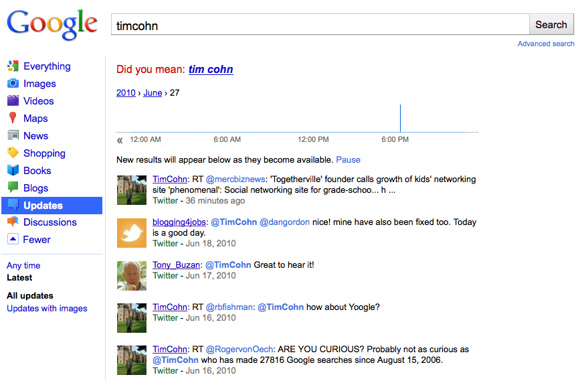Click the Books icon in sidebar
588x381 pixels.
click(x=13, y=171)
